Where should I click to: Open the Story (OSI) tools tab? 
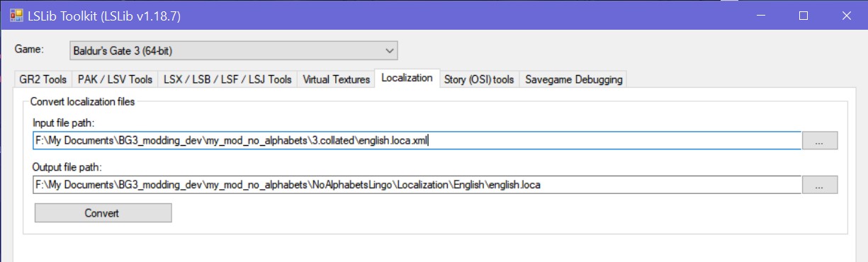pyautogui.click(x=479, y=79)
